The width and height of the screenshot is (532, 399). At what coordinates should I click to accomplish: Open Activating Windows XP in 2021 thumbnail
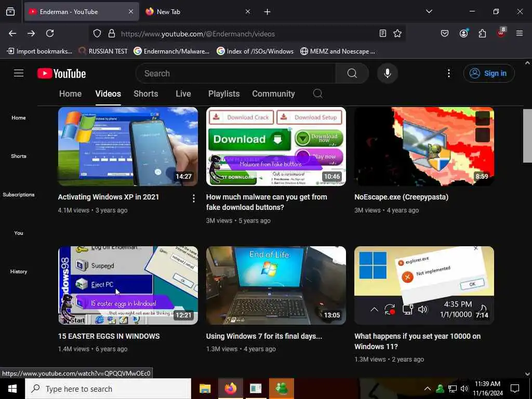coord(128,147)
